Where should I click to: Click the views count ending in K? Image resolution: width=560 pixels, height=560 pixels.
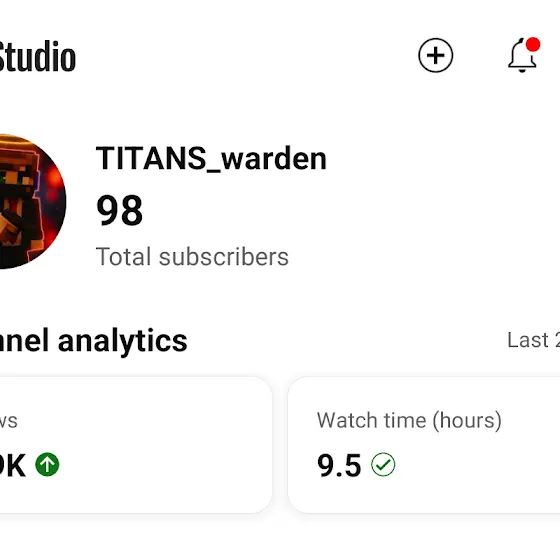click(12, 465)
